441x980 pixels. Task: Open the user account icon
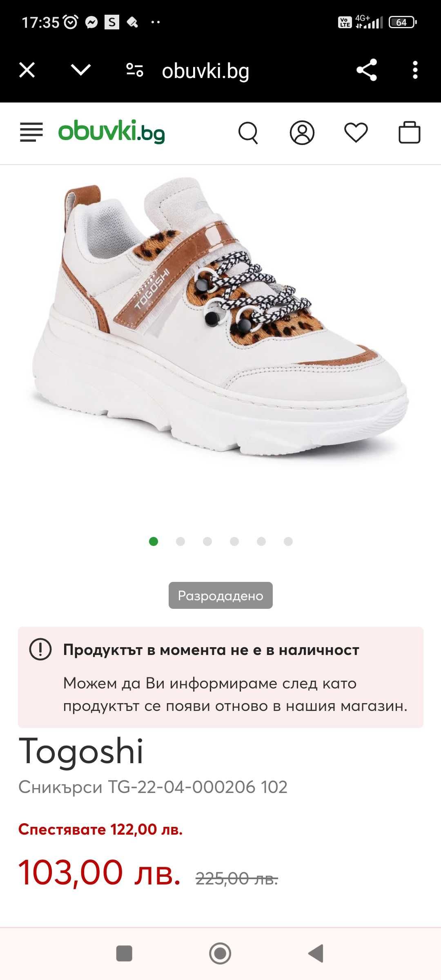click(302, 133)
